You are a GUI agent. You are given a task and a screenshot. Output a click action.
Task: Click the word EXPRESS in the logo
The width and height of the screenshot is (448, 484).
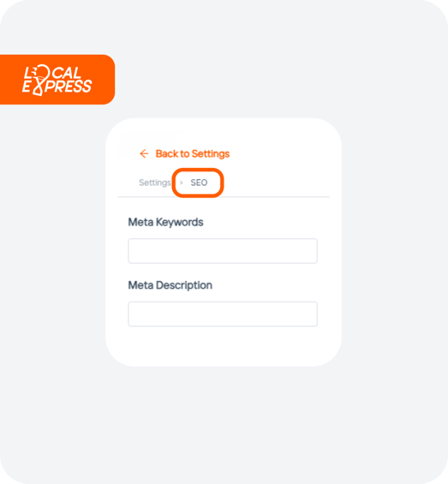click(x=57, y=87)
